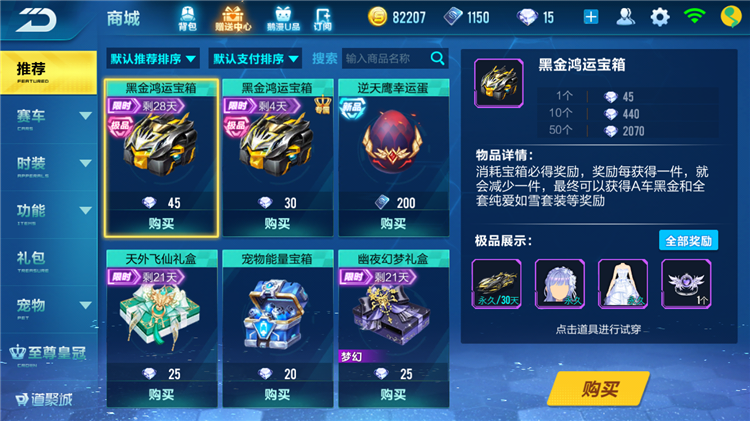Expand the 默认支付排序 payment dropdown
The width and height of the screenshot is (750, 421).
tap(255, 59)
